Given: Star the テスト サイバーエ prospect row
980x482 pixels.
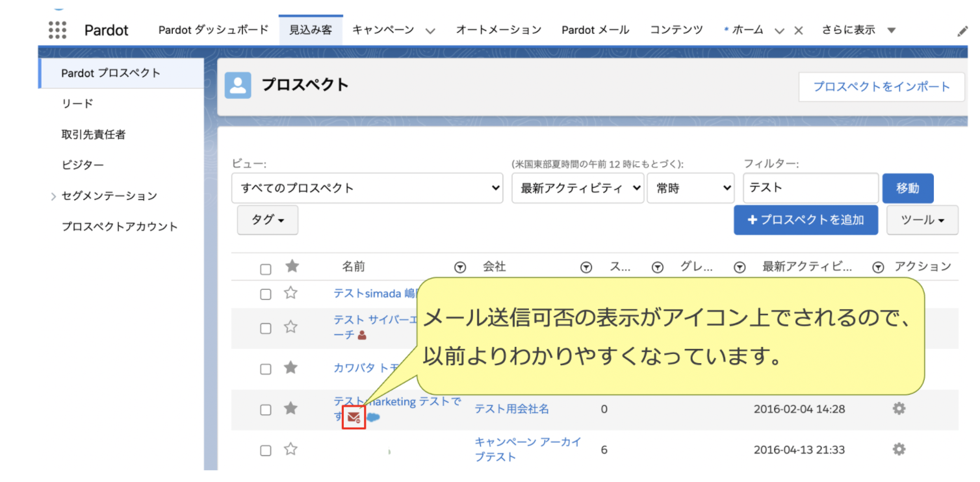Looking at the screenshot, I should coord(290,327).
